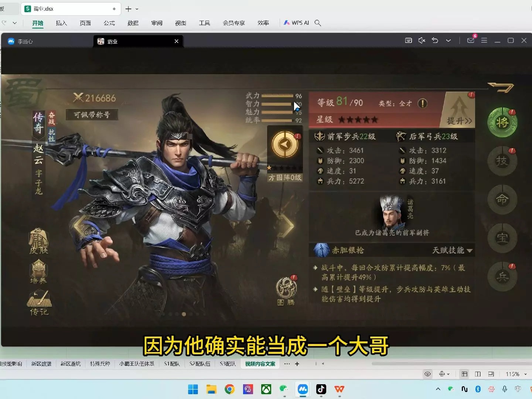The height and width of the screenshot is (399, 532).
Task: Open the 数据 ribbon tab in WPS
Action: click(x=133, y=23)
